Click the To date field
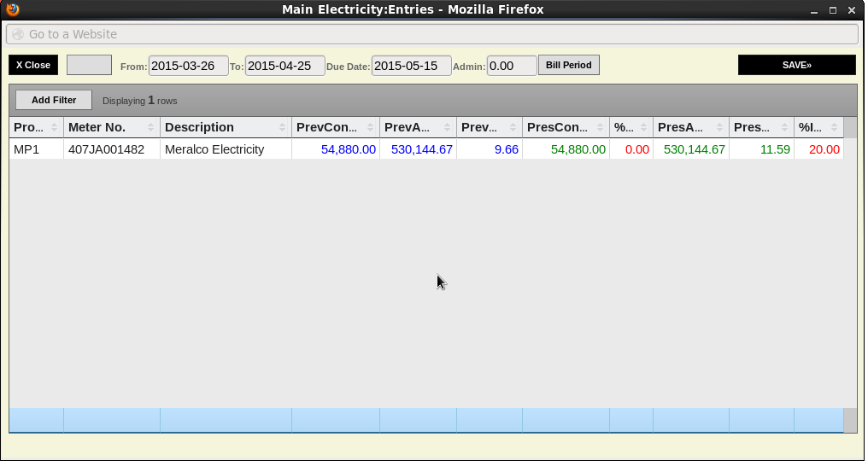 coord(284,66)
